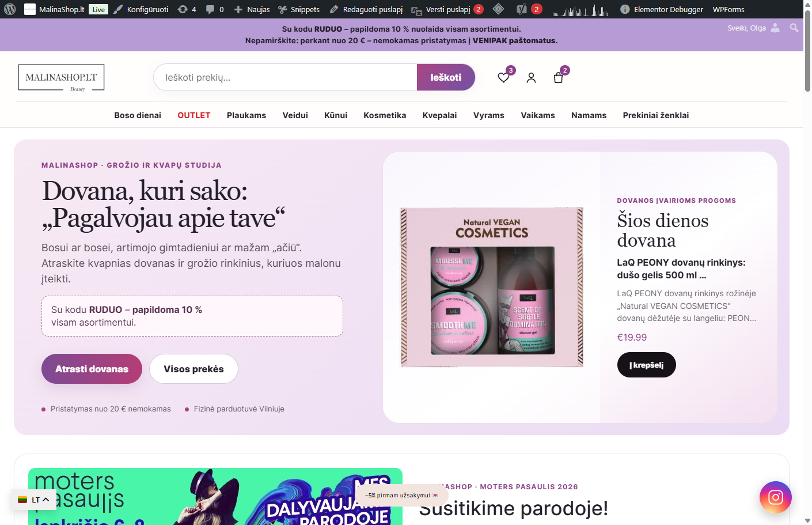Open the WPForms admin bar menu

coord(728,9)
